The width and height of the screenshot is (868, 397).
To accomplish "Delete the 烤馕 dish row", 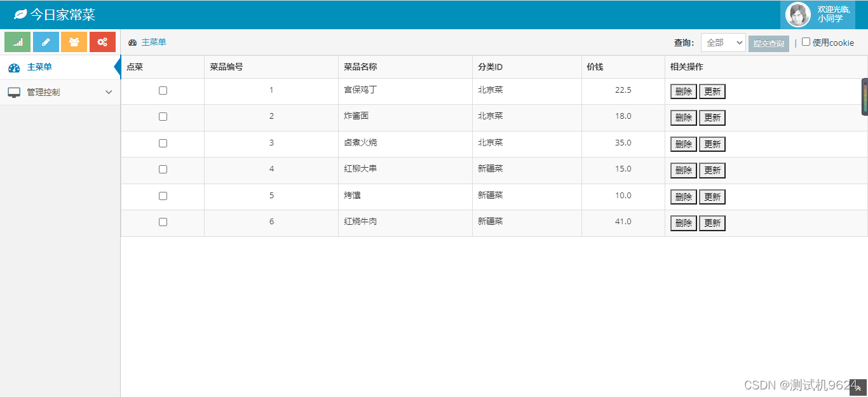I will coord(684,197).
